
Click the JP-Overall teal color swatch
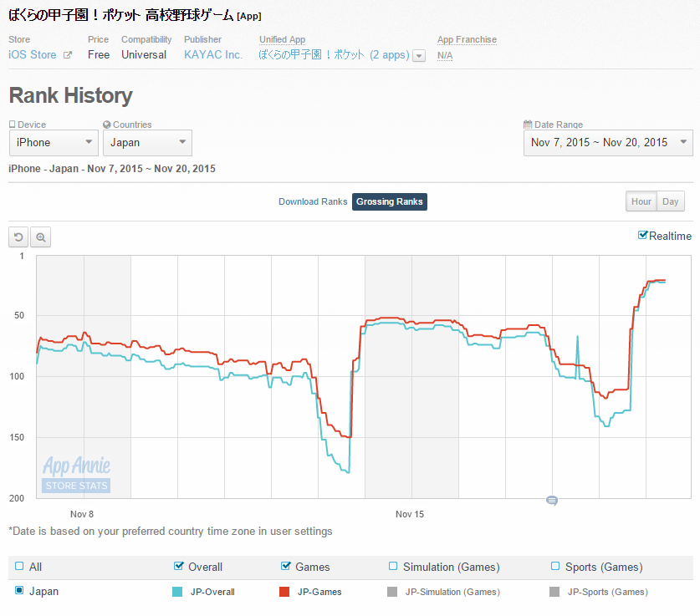tap(177, 592)
